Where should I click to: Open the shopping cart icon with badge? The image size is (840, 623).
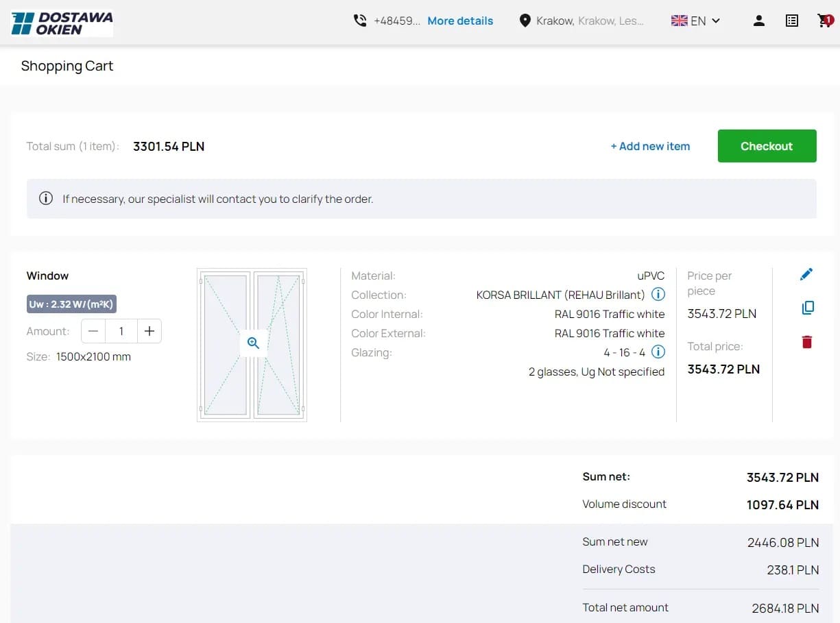tap(824, 21)
